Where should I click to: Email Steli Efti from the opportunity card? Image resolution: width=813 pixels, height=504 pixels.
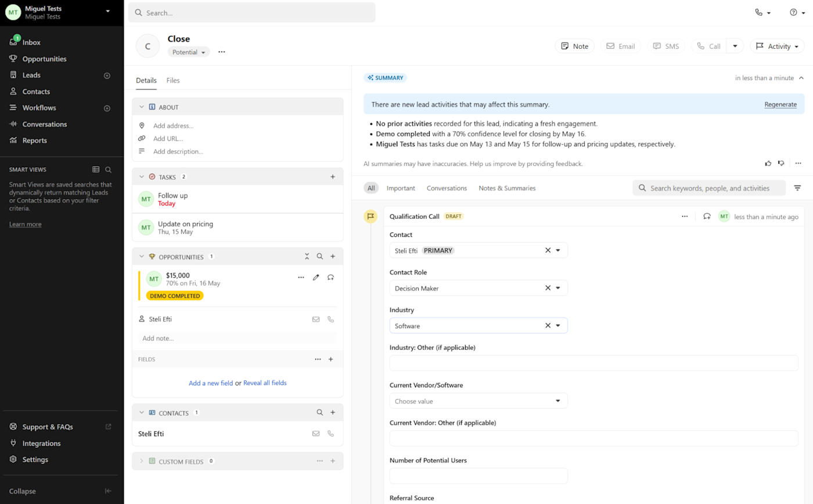(316, 319)
